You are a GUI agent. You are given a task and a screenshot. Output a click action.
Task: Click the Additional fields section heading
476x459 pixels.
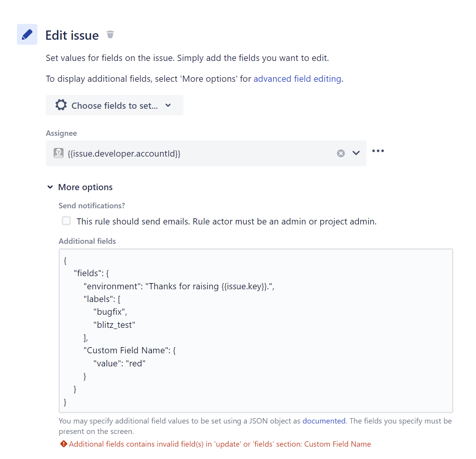87,241
